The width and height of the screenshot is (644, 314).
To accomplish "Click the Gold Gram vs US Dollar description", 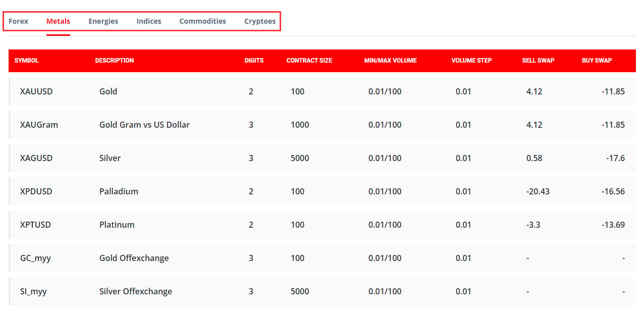I will (x=144, y=125).
